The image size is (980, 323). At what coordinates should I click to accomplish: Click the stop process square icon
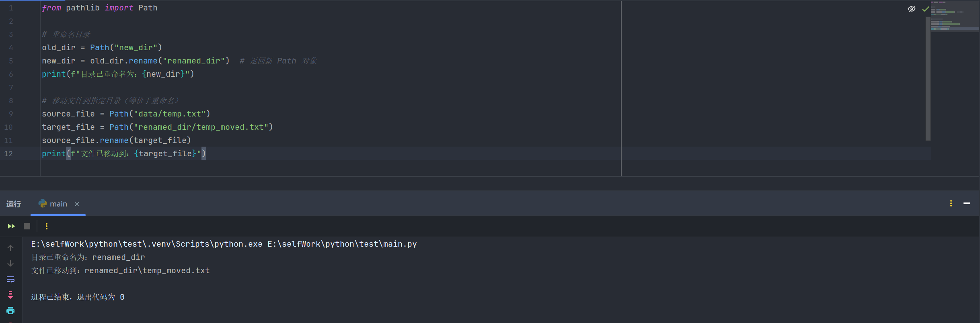(27, 226)
